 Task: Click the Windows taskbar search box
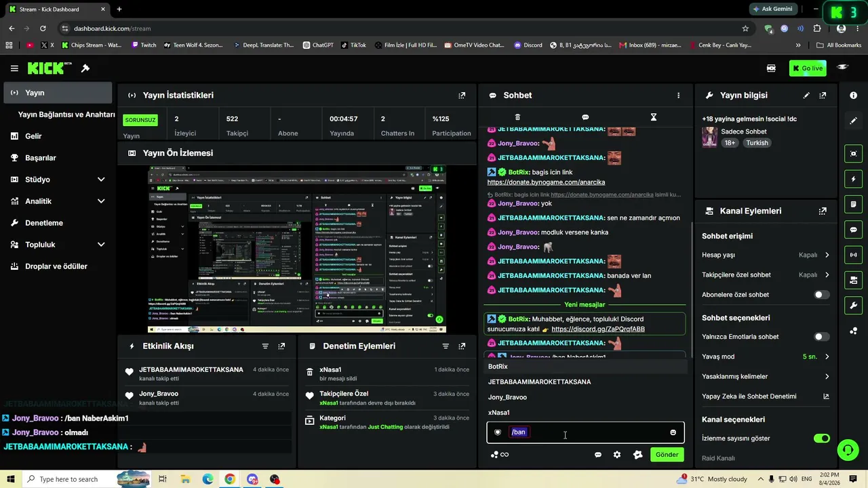(x=68, y=479)
